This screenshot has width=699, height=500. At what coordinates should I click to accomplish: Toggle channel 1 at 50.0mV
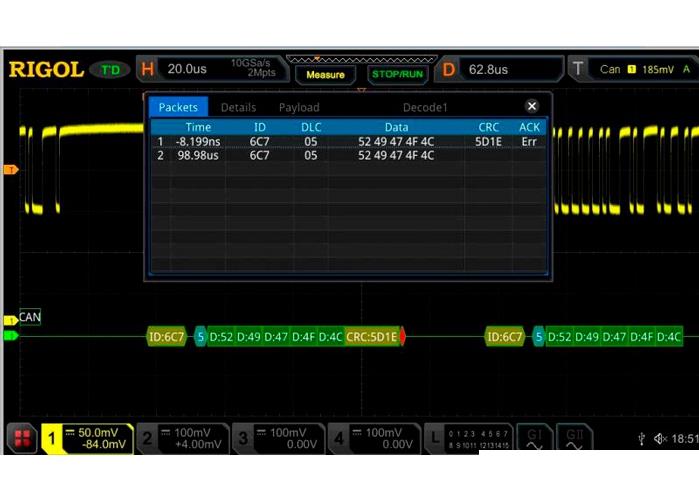click(x=87, y=438)
